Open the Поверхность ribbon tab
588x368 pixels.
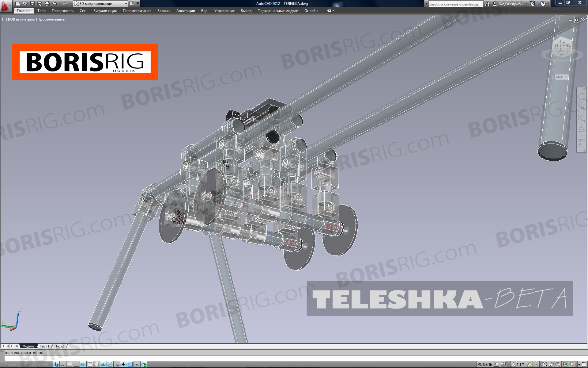[x=62, y=11]
